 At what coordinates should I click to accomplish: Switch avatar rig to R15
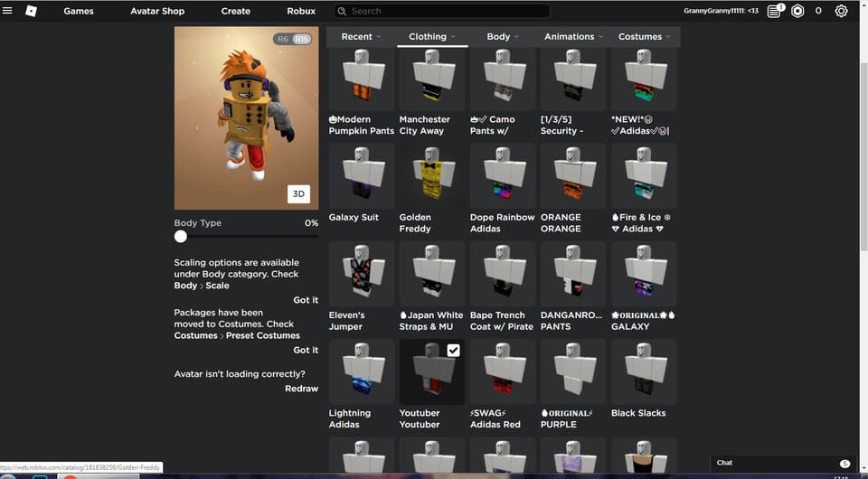click(300, 39)
